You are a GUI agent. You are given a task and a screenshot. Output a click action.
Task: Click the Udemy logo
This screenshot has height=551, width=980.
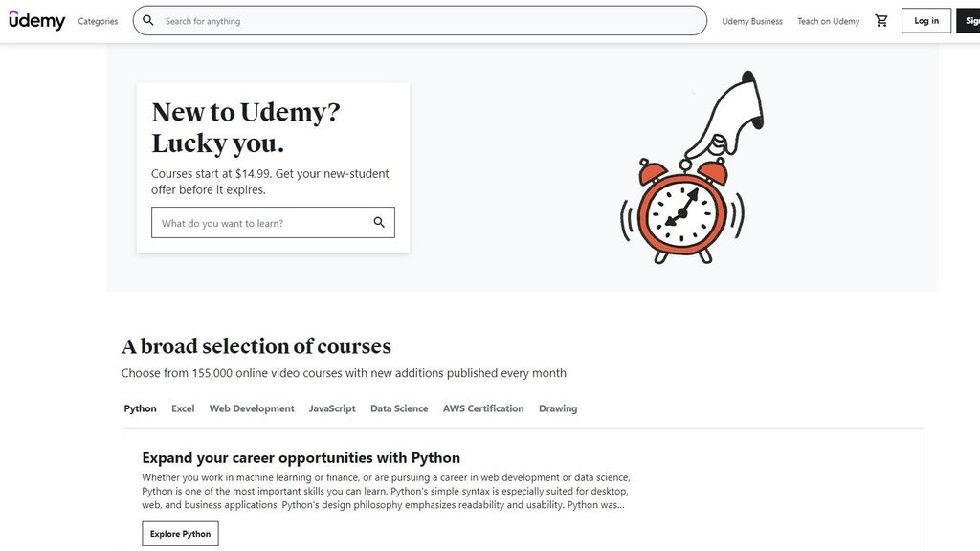pyautogui.click(x=36, y=20)
